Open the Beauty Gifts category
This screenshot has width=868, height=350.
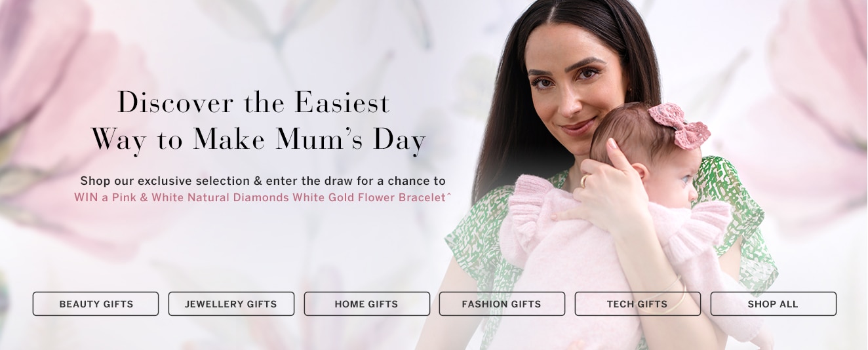(x=96, y=304)
